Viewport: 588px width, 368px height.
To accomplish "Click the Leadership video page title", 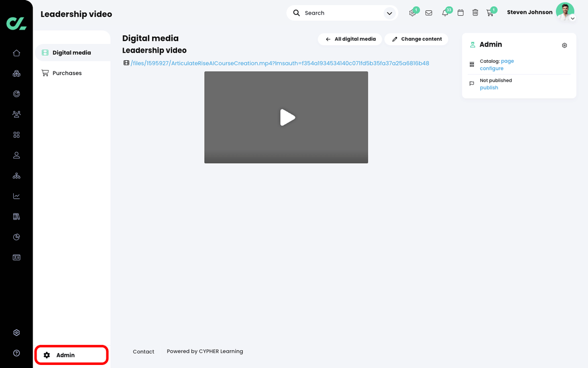I will click(76, 14).
